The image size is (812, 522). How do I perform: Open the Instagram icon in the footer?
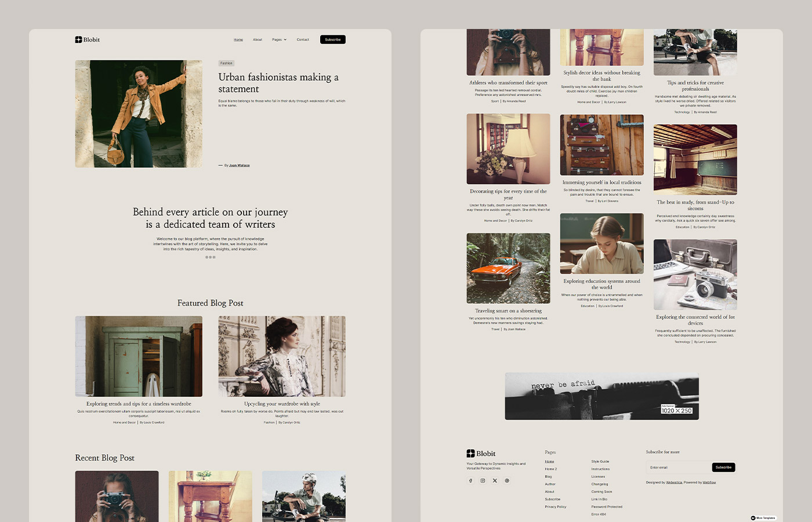point(483,481)
